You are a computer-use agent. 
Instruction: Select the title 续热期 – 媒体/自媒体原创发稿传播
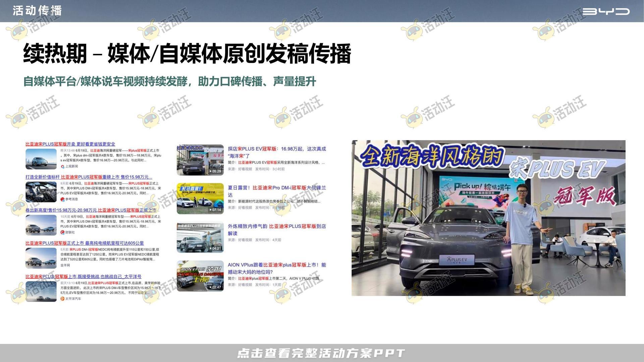[x=187, y=54]
